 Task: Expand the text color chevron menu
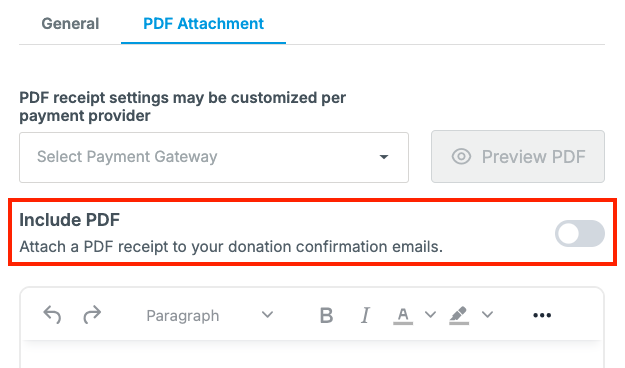[430, 315]
